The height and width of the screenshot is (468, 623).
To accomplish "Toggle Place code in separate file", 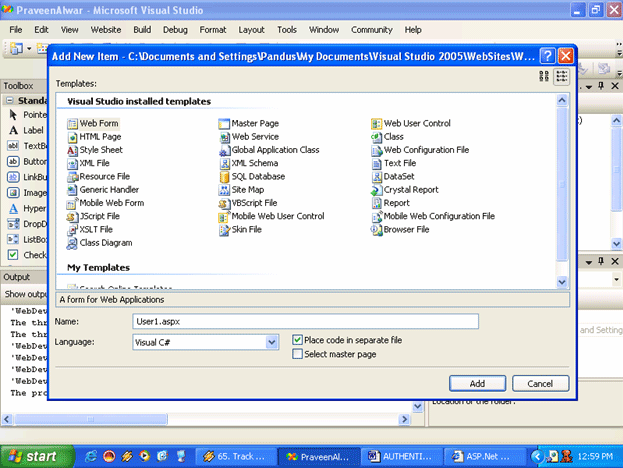I will (x=297, y=340).
